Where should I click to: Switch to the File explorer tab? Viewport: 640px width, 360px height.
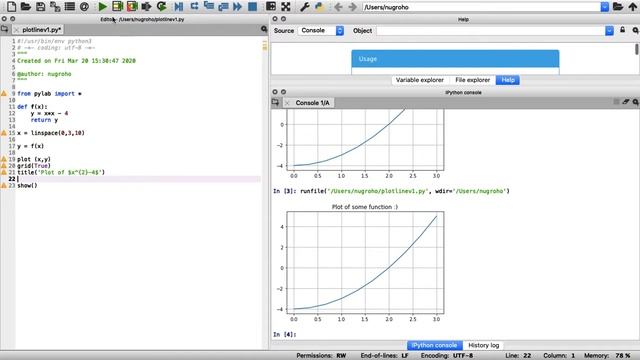(472, 80)
